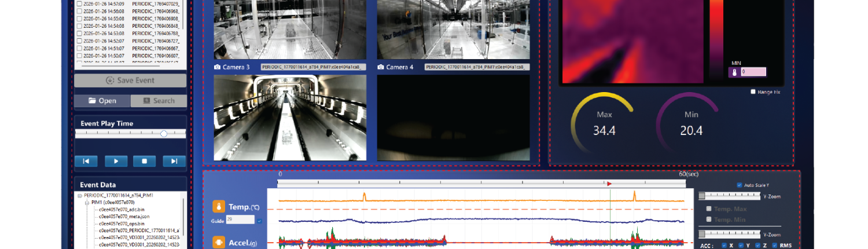
Task: Switch to the Search tab
Action: point(159,101)
